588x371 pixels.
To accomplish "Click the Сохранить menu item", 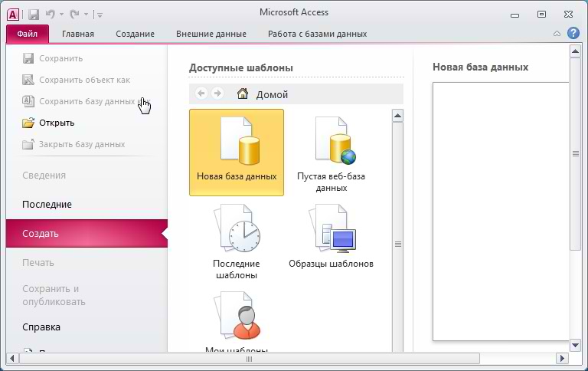I will [53, 58].
